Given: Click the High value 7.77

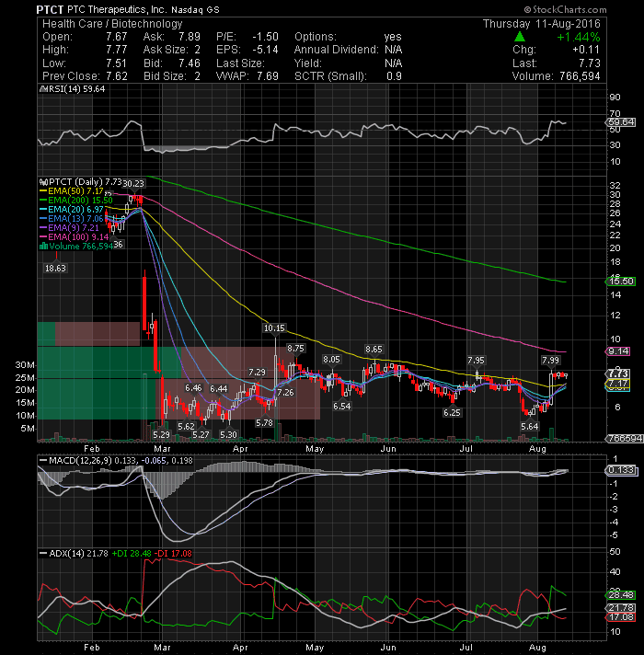Looking at the screenshot, I should (x=116, y=50).
